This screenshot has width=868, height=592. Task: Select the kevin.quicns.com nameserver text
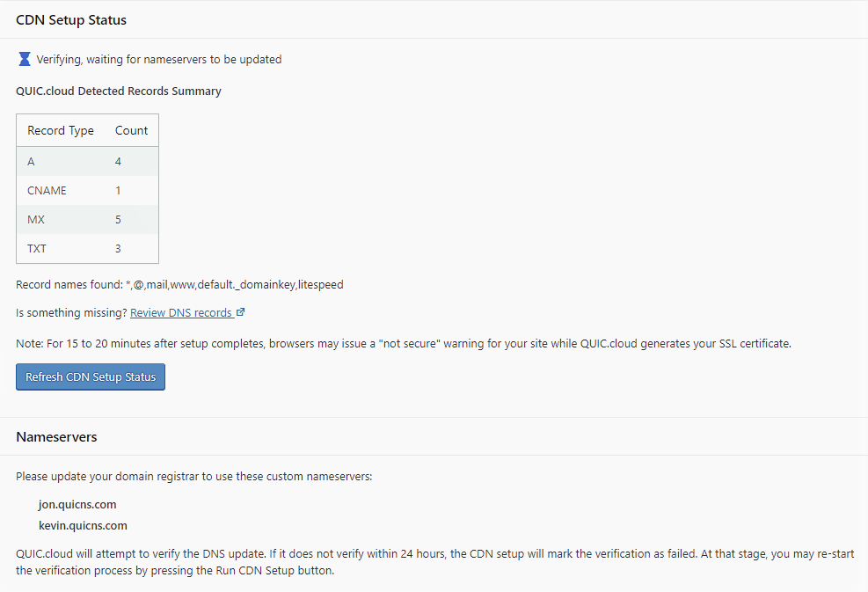coord(83,525)
